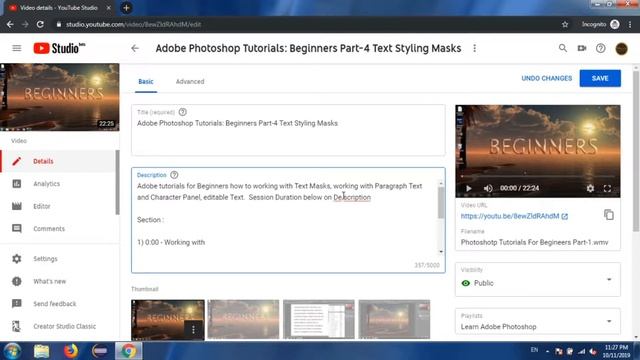Expand the Playlists dropdown
640x360 pixels.
pyautogui.click(x=538, y=322)
